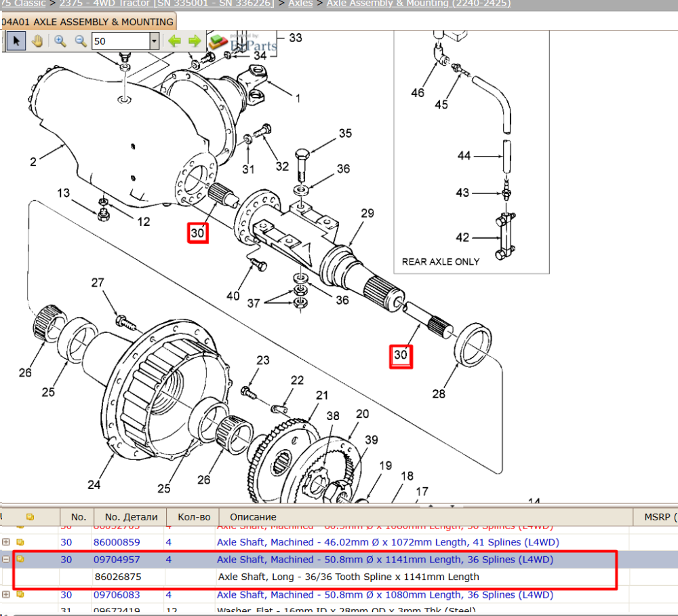Click callout number 27 on diagram
Viewport: 678px width, 616px height.
[98, 283]
